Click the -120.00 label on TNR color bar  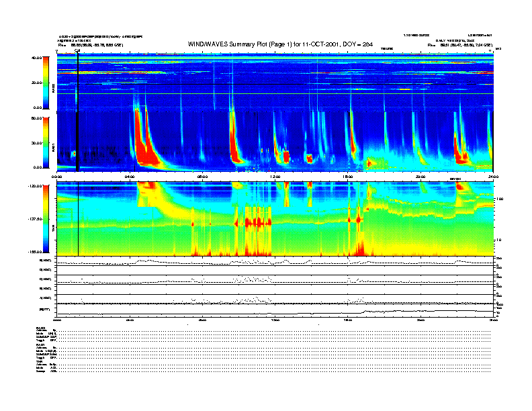[x=36, y=186]
